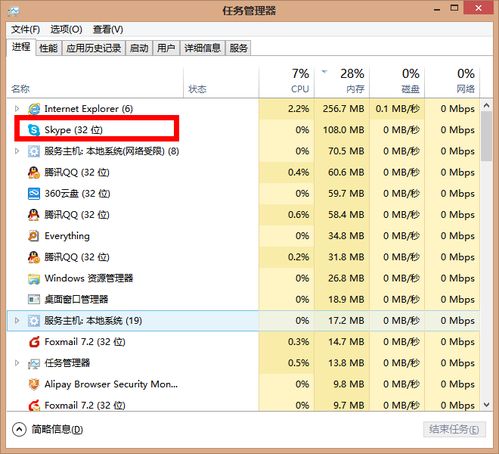499x454 pixels.
Task: Click the 桌面窗口管理器 process icon
Action: (x=34, y=299)
